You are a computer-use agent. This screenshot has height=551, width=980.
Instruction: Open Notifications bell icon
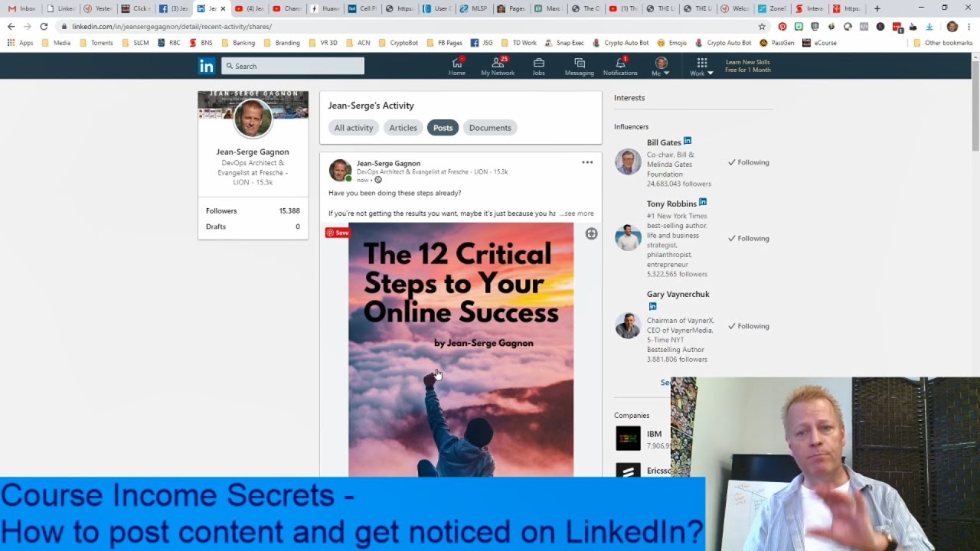[x=620, y=66]
